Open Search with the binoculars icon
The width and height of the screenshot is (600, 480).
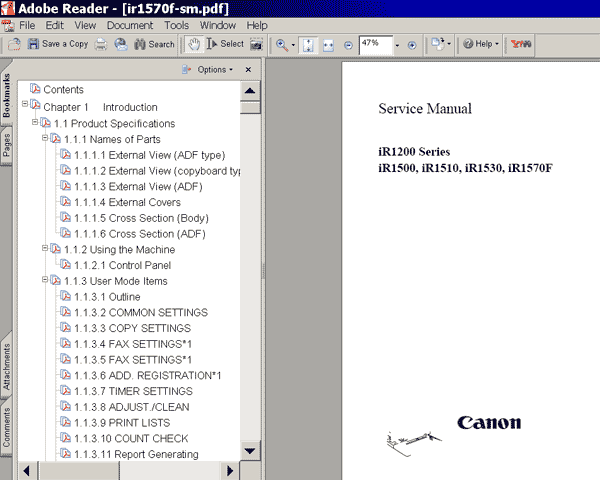click(x=140, y=44)
